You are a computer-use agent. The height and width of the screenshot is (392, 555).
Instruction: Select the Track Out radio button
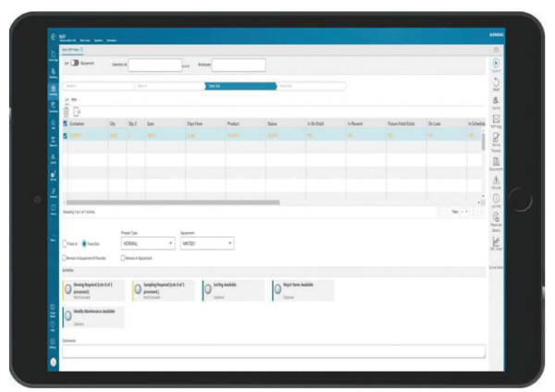pyautogui.click(x=83, y=243)
